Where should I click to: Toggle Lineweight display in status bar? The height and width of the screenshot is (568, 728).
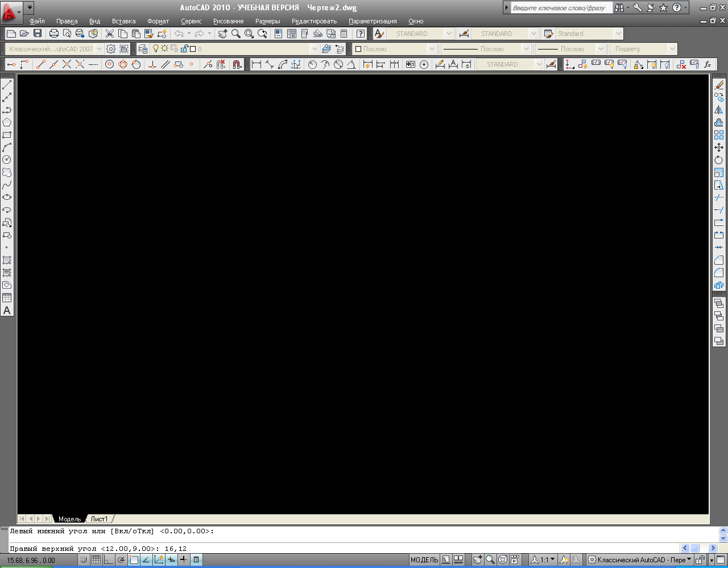point(184,560)
